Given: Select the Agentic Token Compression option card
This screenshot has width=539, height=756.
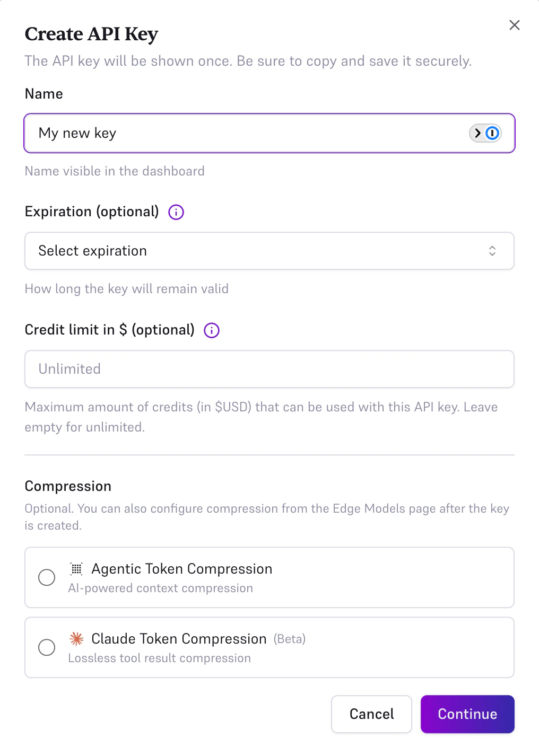Looking at the screenshot, I should [x=269, y=577].
